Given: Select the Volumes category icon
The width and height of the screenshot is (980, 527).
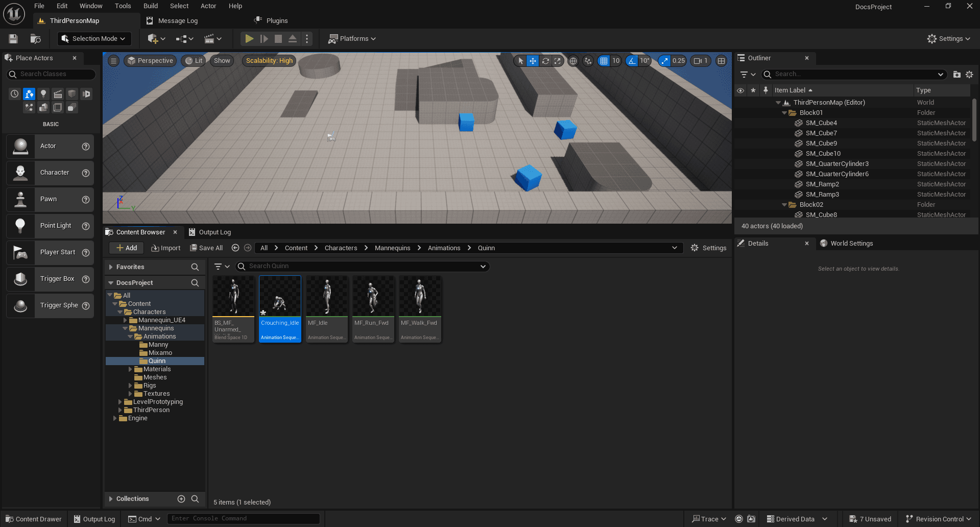Looking at the screenshot, I should click(x=58, y=107).
